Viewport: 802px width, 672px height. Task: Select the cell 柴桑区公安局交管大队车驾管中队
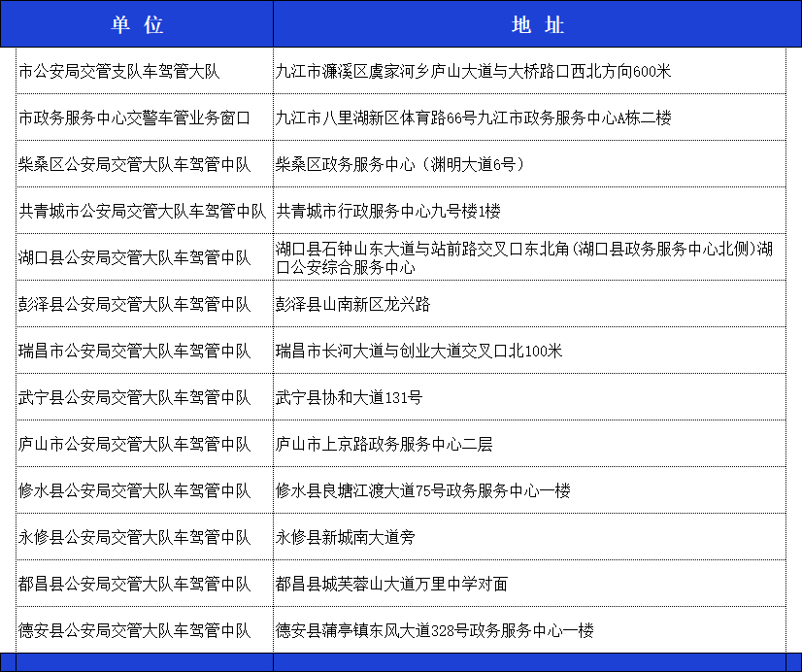(x=145, y=164)
